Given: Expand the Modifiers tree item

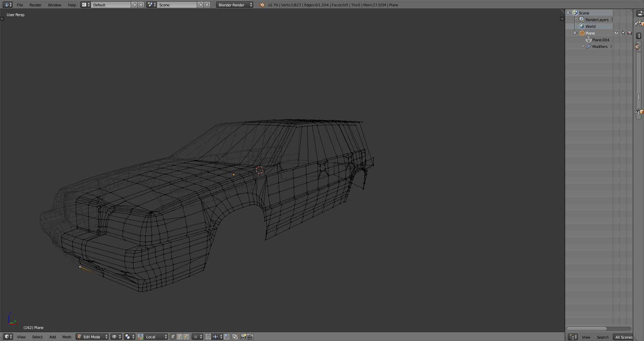Looking at the screenshot, I should (583, 46).
